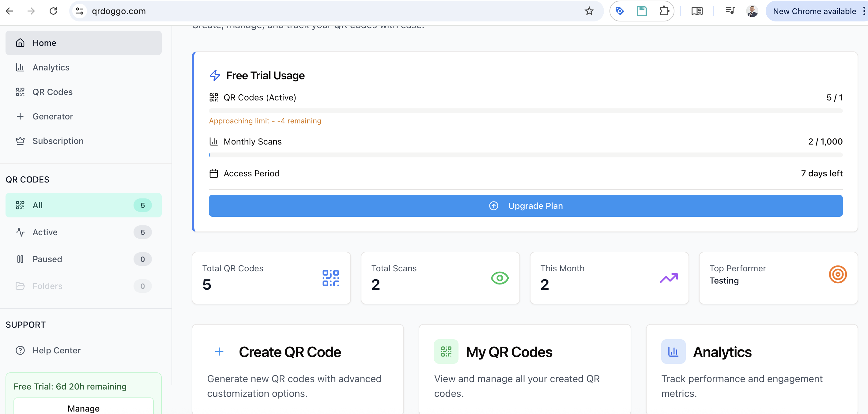This screenshot has height=414, width=868.
Task: Open the Create QR Code card
Action: point(298,369)
